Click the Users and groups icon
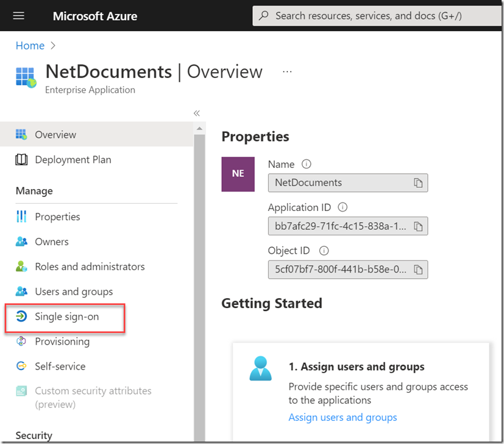504x444 pixels. pos(21,291)
